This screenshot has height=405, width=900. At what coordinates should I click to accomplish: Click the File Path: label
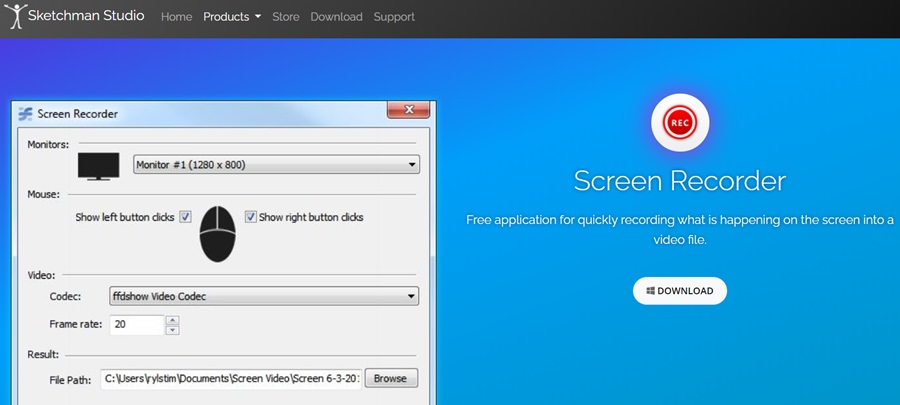point(70,379)
